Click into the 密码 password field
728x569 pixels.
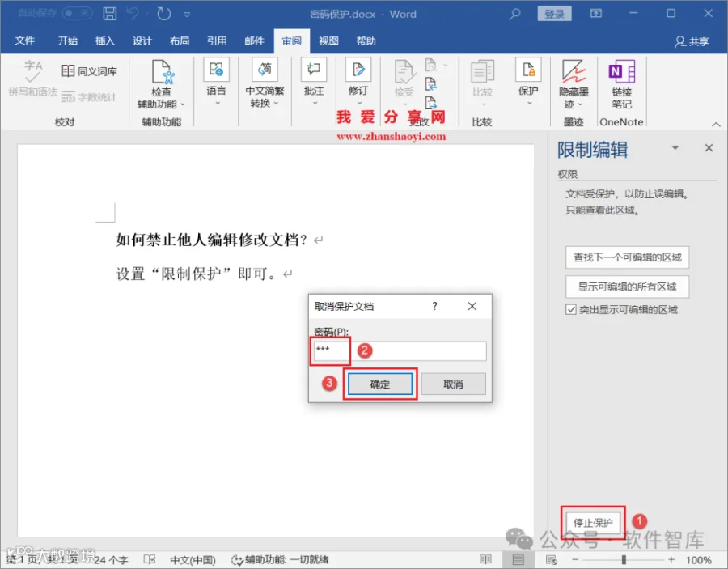[x=400, y=350]
